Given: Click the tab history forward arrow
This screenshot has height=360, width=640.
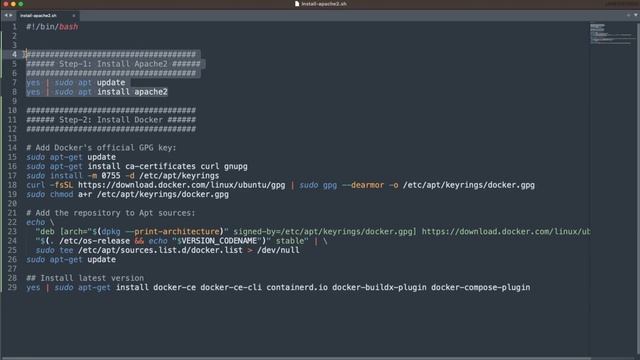Looking at the screenshot, I should [x=11, y=15].
